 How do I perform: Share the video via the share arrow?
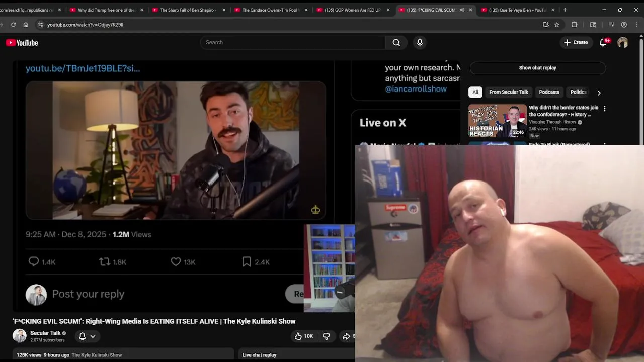coord(347,336)
